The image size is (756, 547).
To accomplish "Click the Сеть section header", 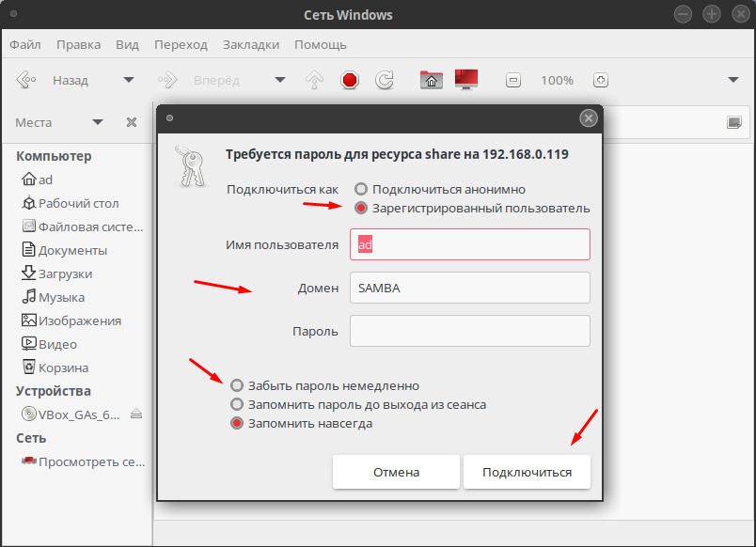I will (x=31, y=438).
